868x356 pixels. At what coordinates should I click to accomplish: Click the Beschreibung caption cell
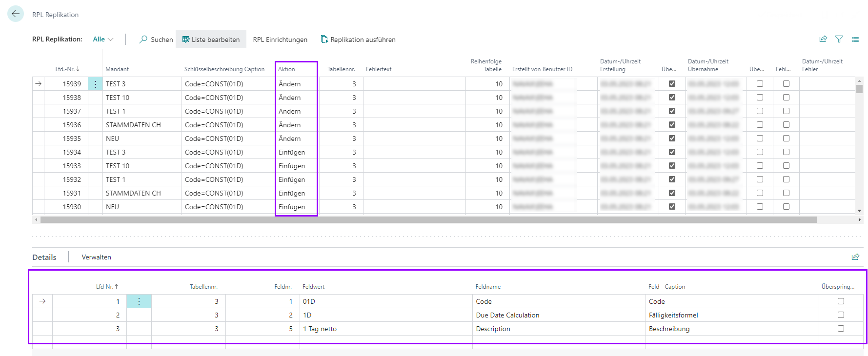click(732, 329)
